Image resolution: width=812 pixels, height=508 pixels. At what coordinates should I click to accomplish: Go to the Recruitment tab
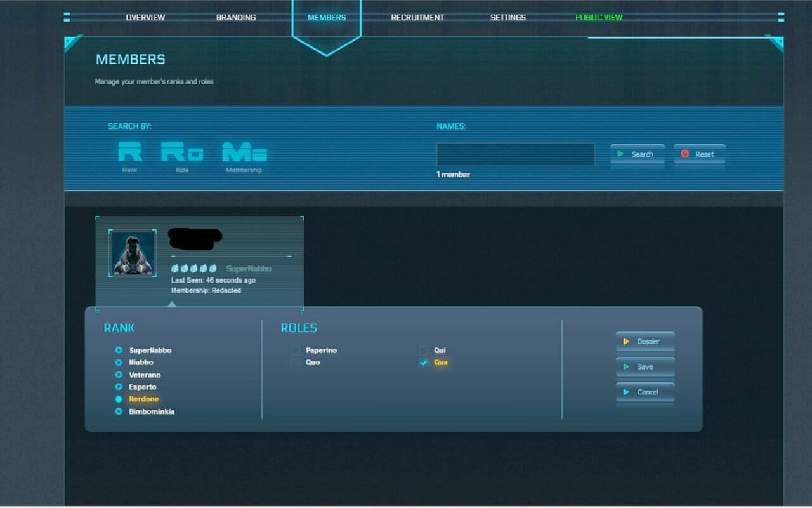(x=417, y=18)
